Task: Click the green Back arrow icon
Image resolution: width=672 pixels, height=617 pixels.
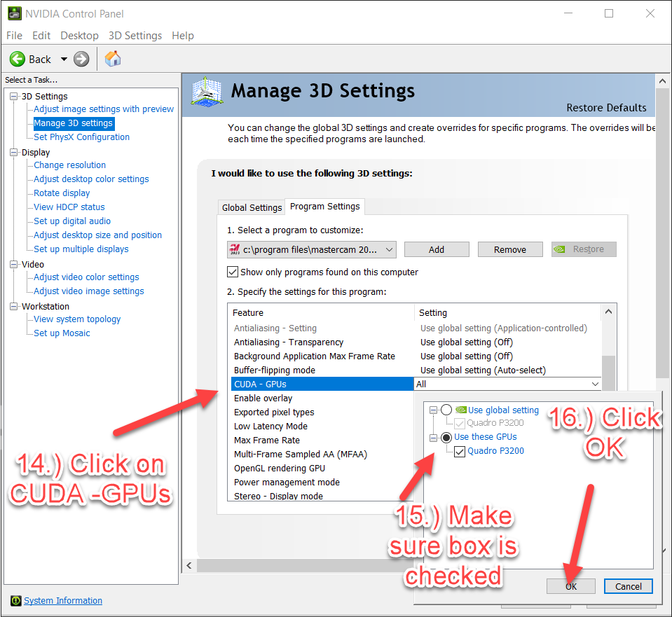Action: tap(18, 60)
